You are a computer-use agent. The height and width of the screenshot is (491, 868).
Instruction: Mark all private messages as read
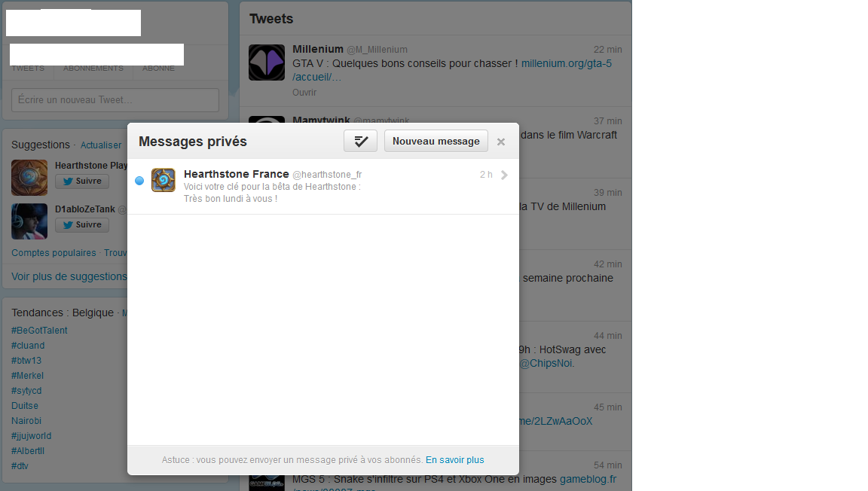coord(360,141)
